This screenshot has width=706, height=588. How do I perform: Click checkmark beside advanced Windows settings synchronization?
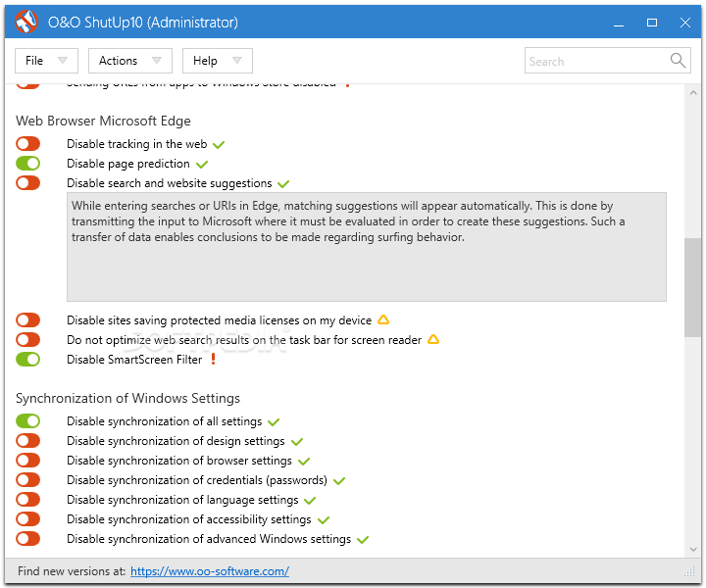click(x=363, y=539)
